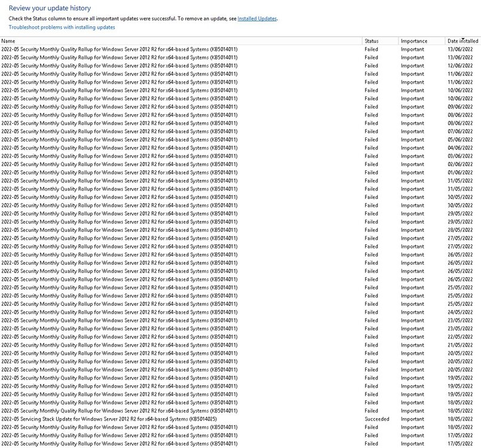481x448 pixels.
Task: Click Important in the Succeeded update row
Action: (412, 419)
